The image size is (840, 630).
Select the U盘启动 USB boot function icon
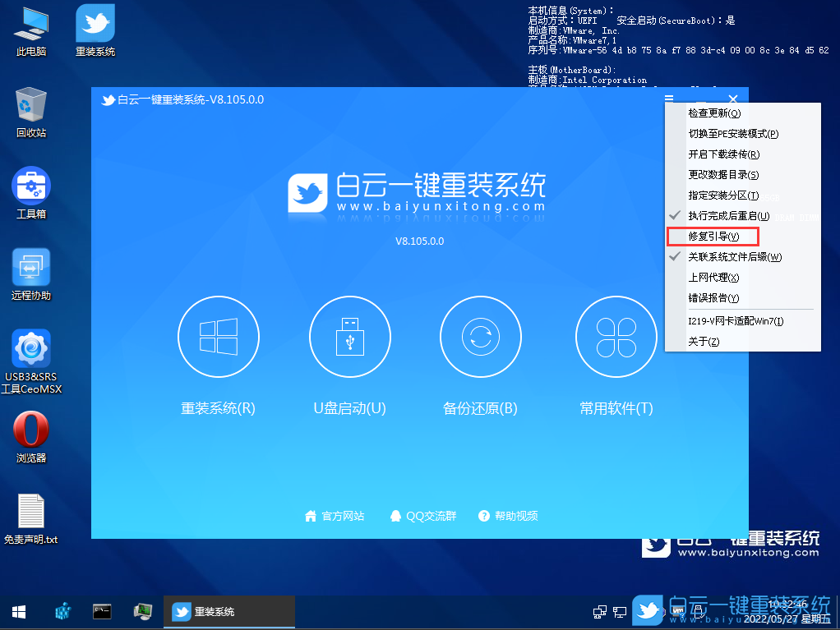pyautogui.click(x=349, y=336)
